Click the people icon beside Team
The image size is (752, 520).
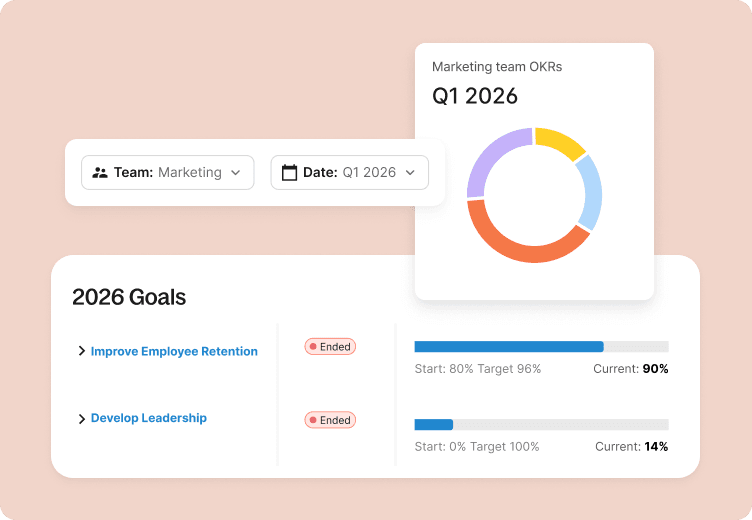click(x=100, y=172)
